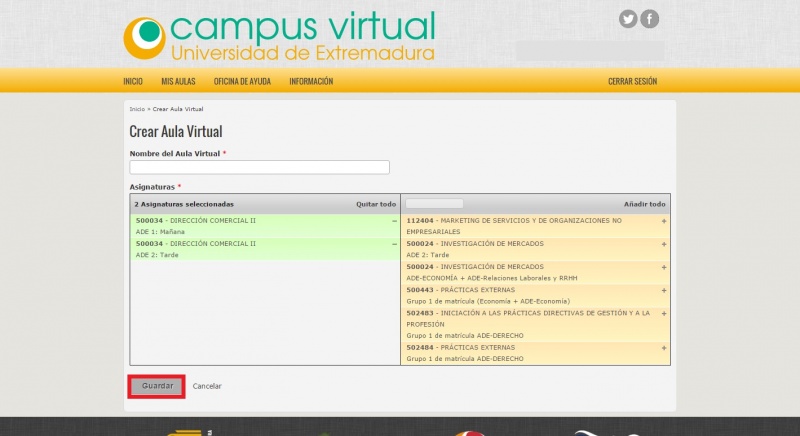800x436 pixels.
Task: Click the Cancelar link
Action: pyautogui.click(x=207, y=386)
